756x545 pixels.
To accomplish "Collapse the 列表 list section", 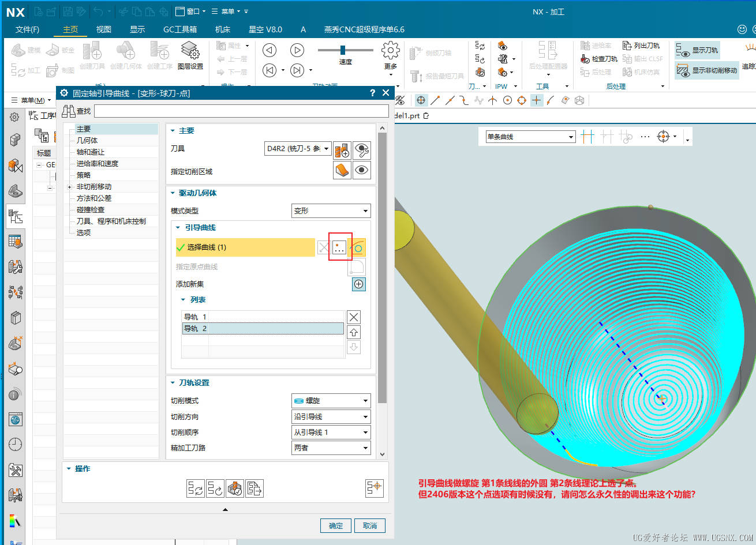I will 184,300.
